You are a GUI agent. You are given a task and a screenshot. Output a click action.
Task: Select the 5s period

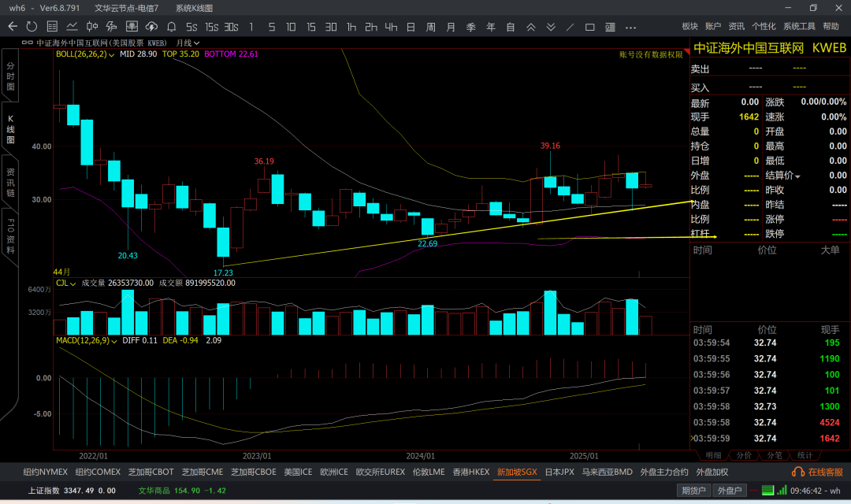tap(191, 27)
